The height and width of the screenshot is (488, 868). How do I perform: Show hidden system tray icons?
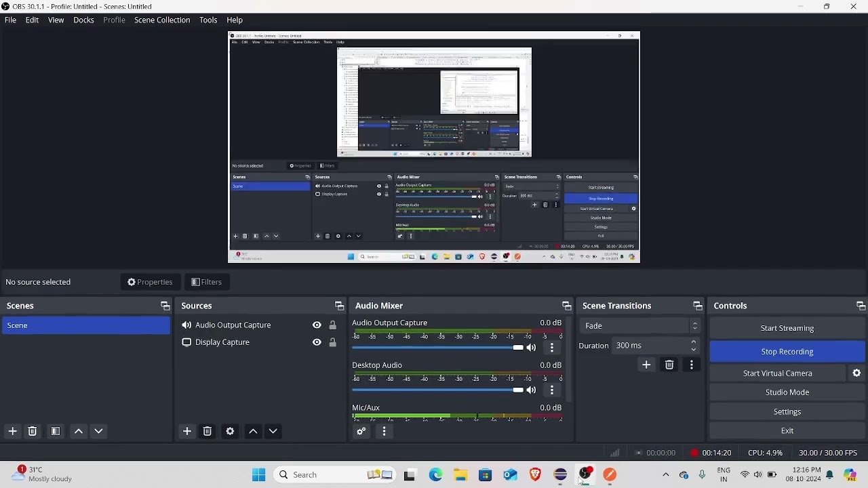tap(665, 474)
